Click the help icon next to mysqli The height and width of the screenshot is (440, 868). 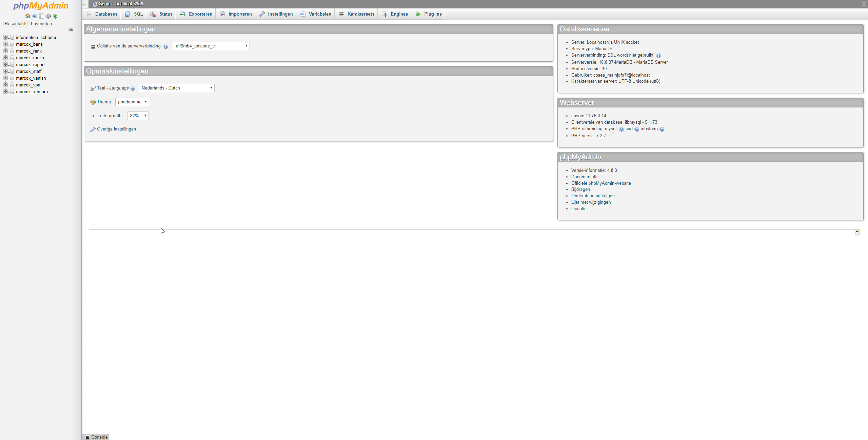[621, 129]
